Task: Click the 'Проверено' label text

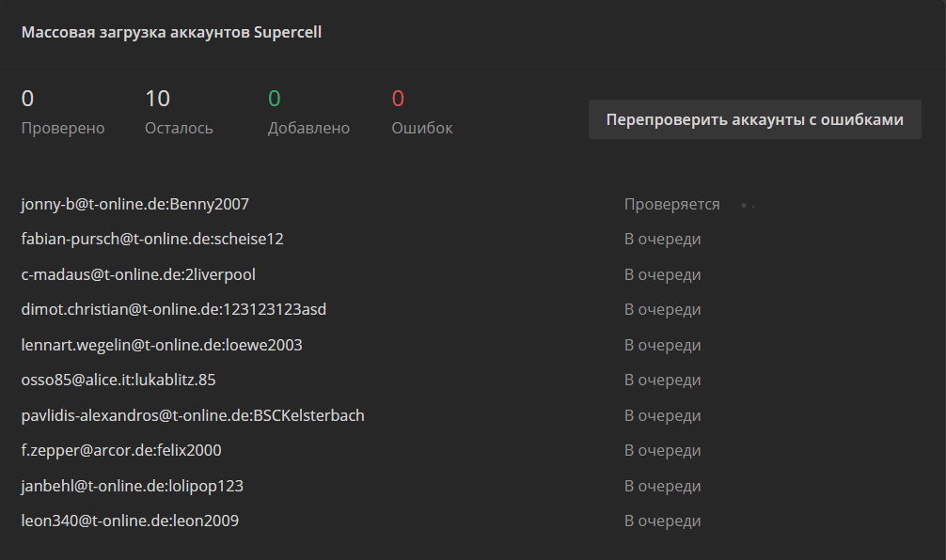Action: 63,128
